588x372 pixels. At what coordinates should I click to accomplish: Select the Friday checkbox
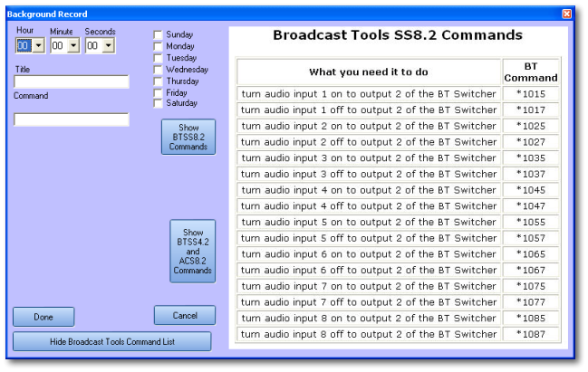pos(158,93)
